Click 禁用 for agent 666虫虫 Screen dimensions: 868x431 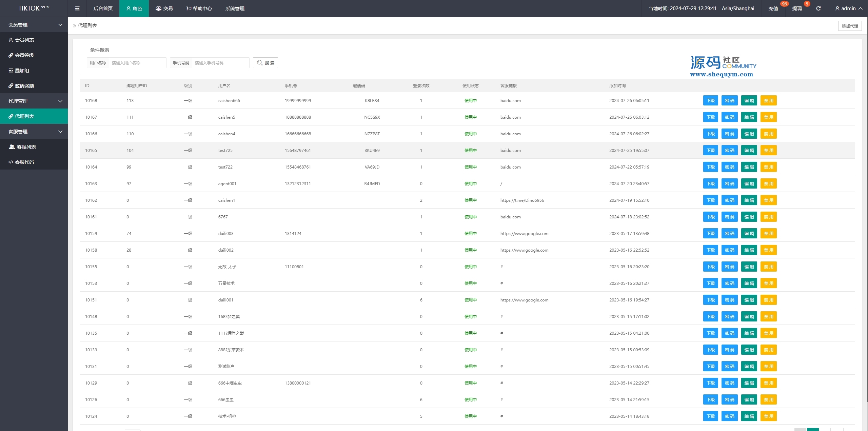[769, 400]
